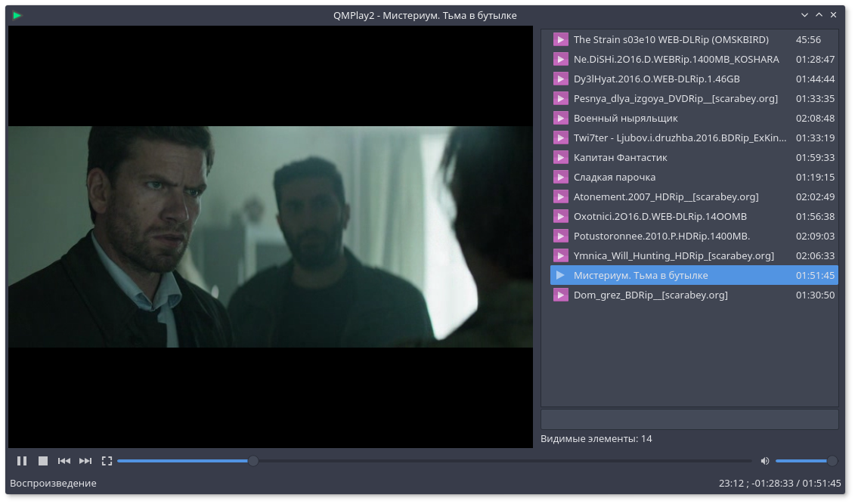Select 'Pesnya_dlya_izgoya_DVDRip__[scarabey.org]' entry

click(694, 99)
